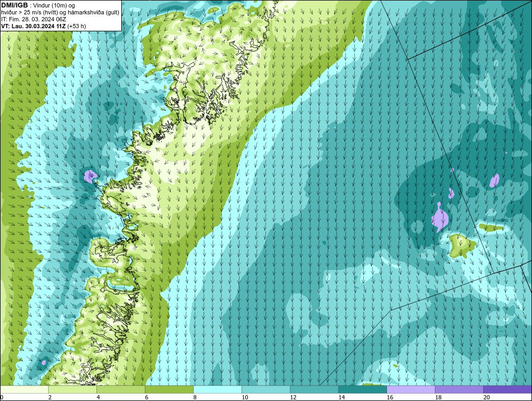Image resolution: width=532 pixels, height=401 pixels.
Task: Click the 18–20 m/s medium purple swatch
Action: tap(459, 389)
